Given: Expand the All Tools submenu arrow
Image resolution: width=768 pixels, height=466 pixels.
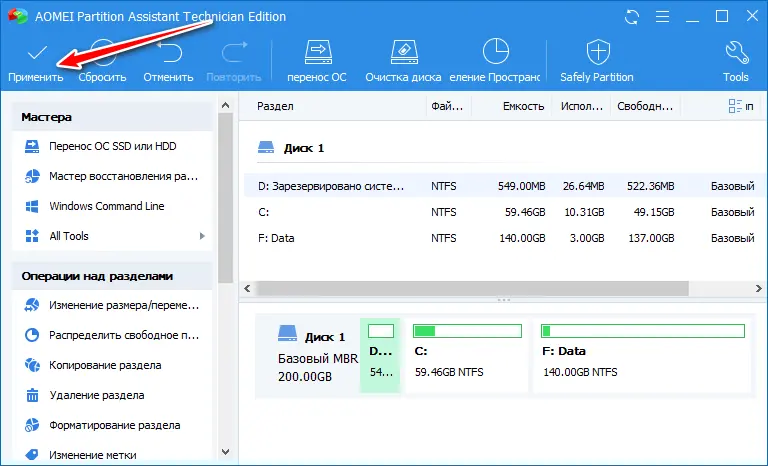Looking at the screenshot, I should (202, 236).
